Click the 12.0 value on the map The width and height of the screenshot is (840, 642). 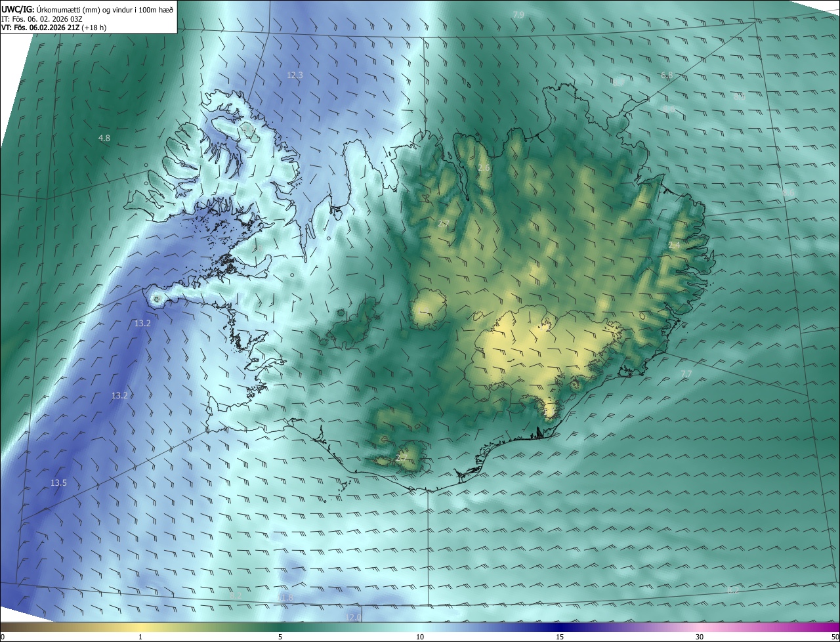[x=353, y=617]
